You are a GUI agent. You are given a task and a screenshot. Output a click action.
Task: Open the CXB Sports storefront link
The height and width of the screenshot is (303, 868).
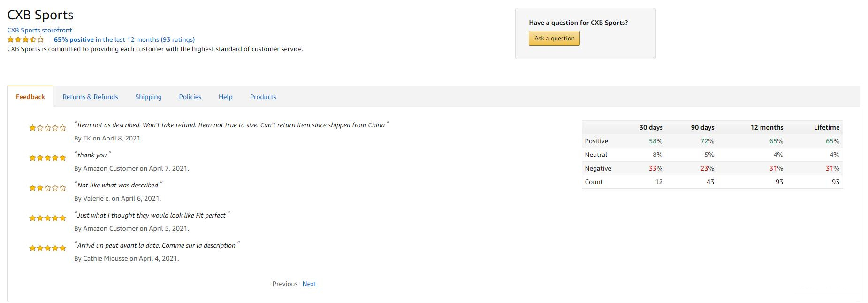(39, 30)
